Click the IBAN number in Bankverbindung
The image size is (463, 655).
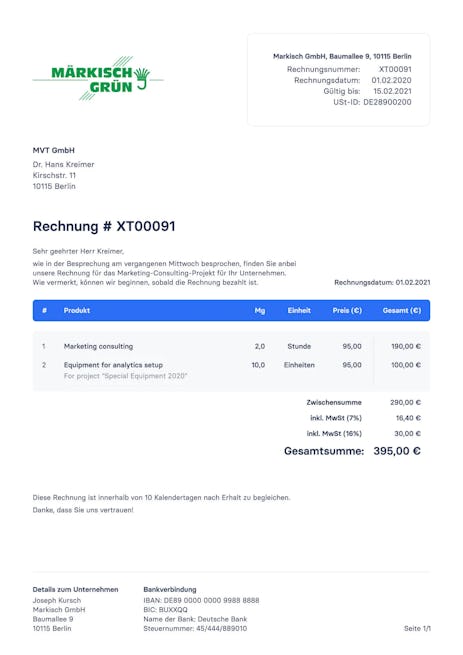(x=211, y=600)
